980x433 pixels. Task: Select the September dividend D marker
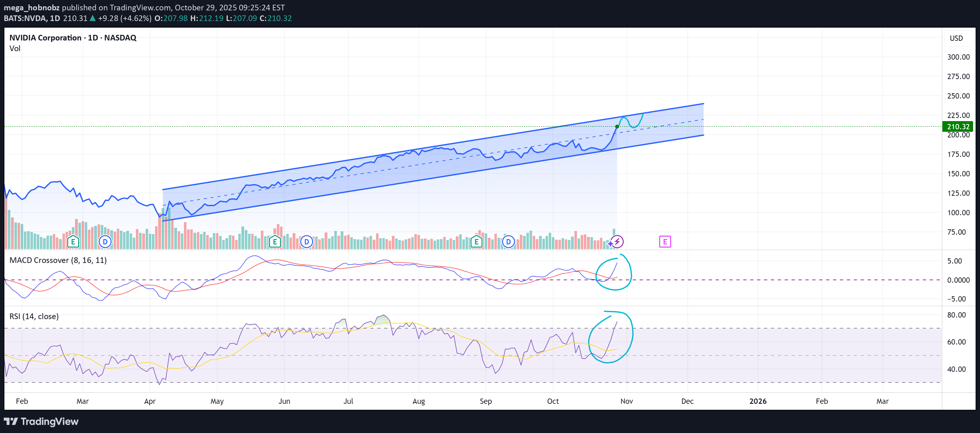coord(508,241)
